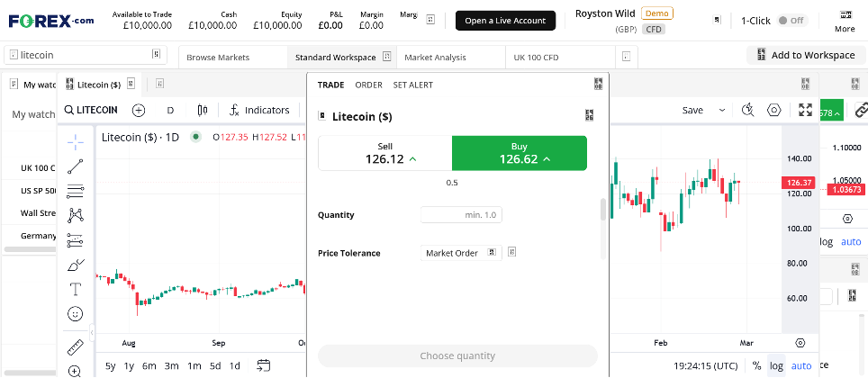This screenshot has height=378, width=868.
Task: Click the watchlist horizontal scrollbar
Action: pos(31,249)
